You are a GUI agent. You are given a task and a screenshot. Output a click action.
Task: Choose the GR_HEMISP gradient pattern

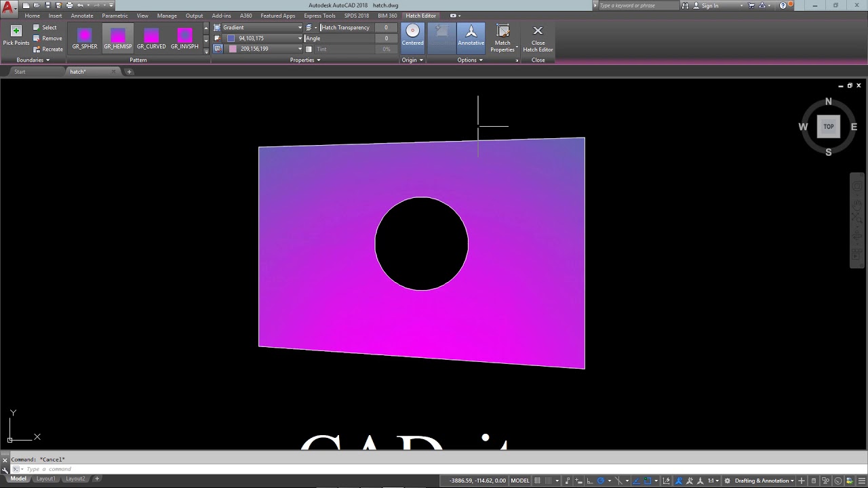tap(118, 39)
